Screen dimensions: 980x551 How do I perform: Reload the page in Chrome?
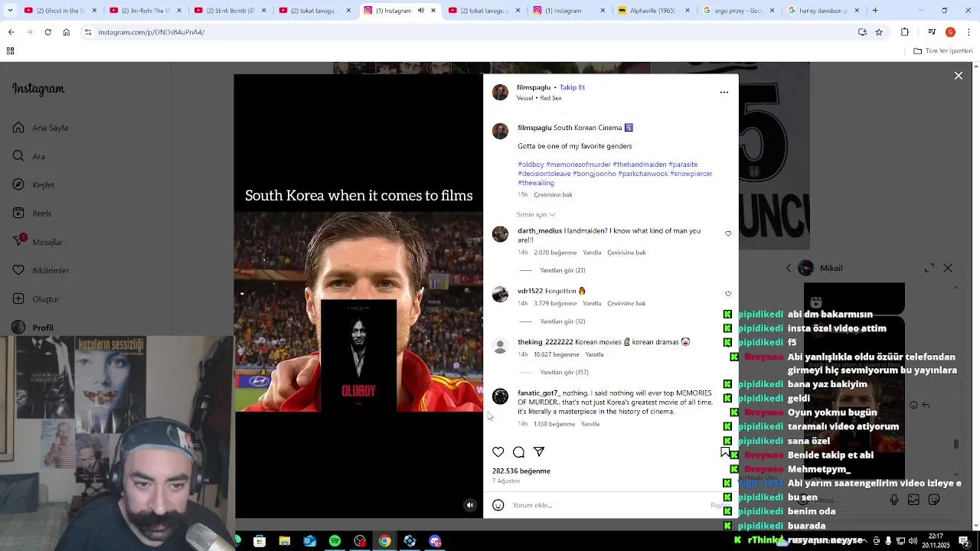47,32
